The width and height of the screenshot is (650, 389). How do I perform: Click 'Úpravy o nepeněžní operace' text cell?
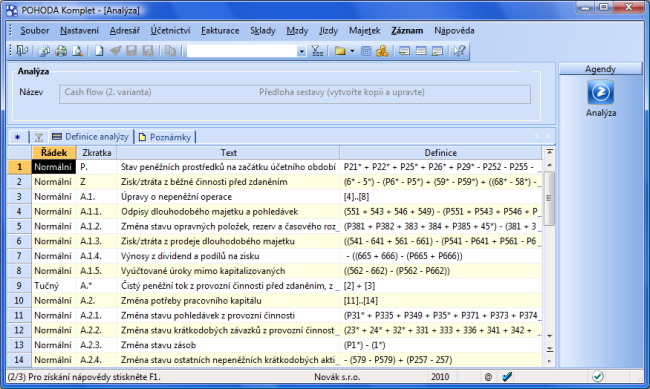pos(228,197)
